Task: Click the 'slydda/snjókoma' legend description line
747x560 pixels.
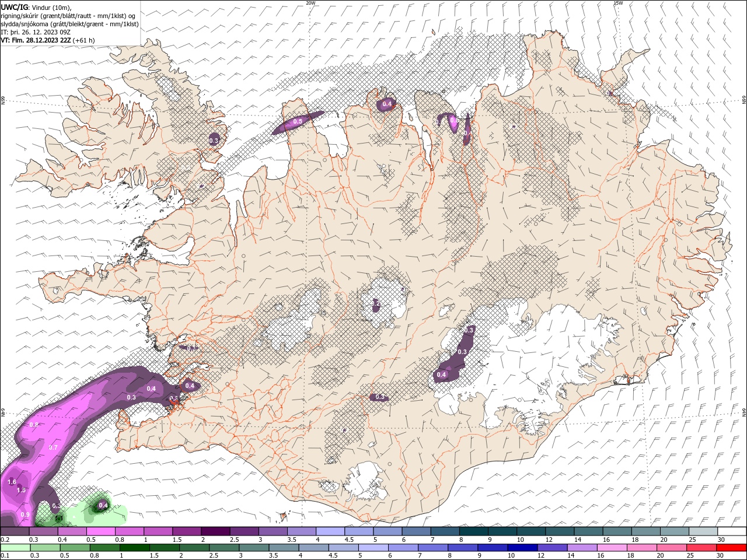Action: coord(69,24)
